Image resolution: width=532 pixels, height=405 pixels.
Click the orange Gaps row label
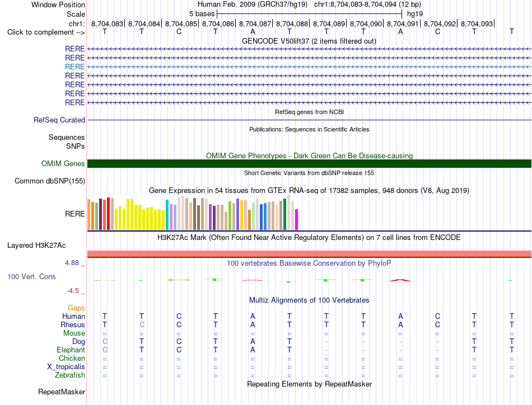point(76,308)
